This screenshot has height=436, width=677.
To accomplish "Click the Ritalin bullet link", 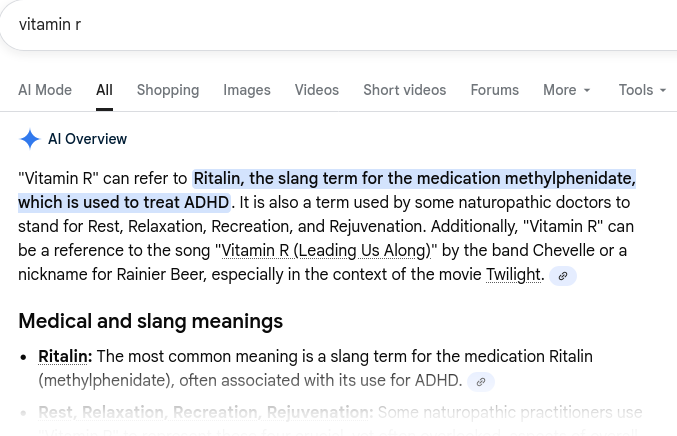I will (65, 356).
